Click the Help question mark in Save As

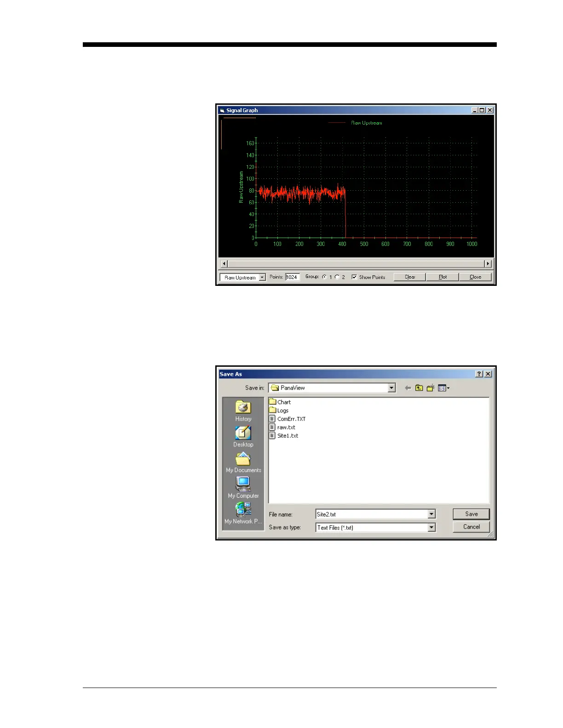(479, 374)
